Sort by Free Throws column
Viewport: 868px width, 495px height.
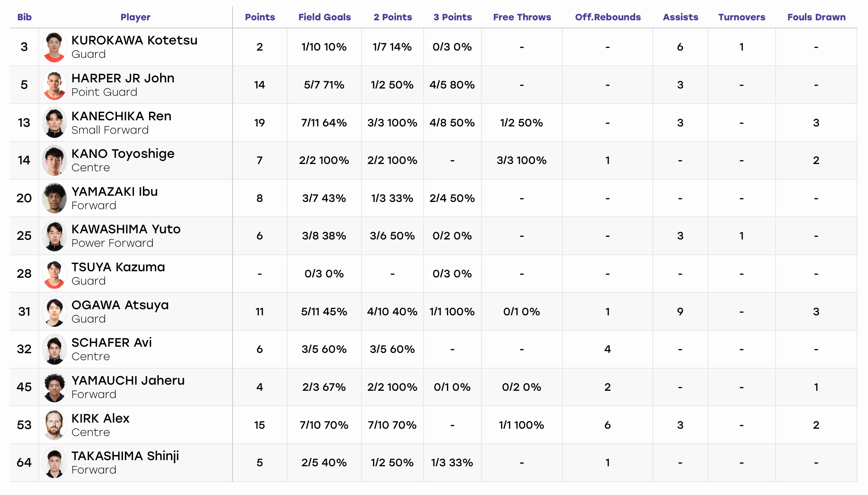[522, 17]
